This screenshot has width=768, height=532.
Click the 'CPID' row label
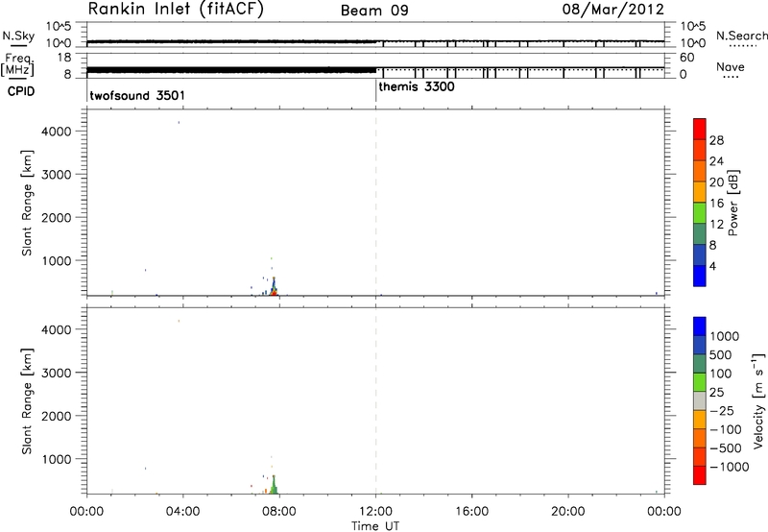(21, 91)
